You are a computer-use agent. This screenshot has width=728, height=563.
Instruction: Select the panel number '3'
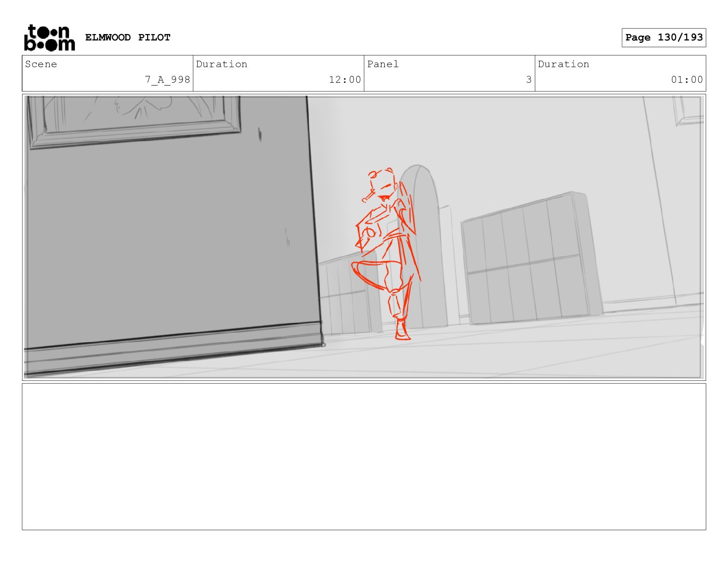[529, 80]
